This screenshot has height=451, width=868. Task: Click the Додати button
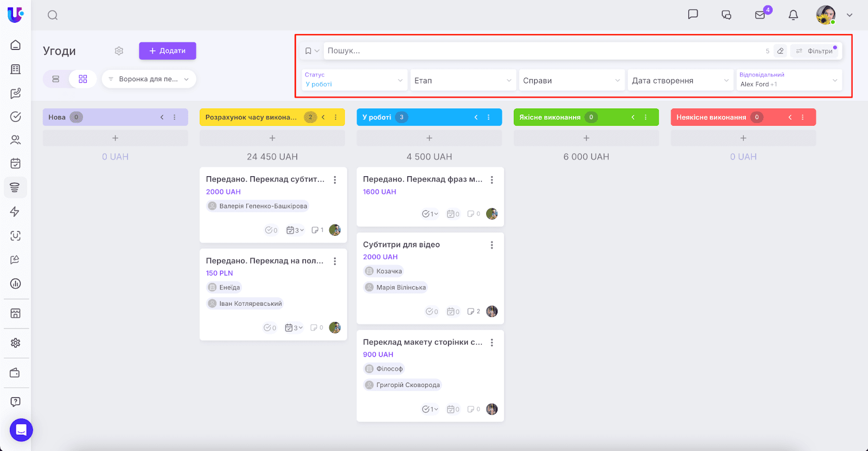pyautogui.click(x=168, y=51)
